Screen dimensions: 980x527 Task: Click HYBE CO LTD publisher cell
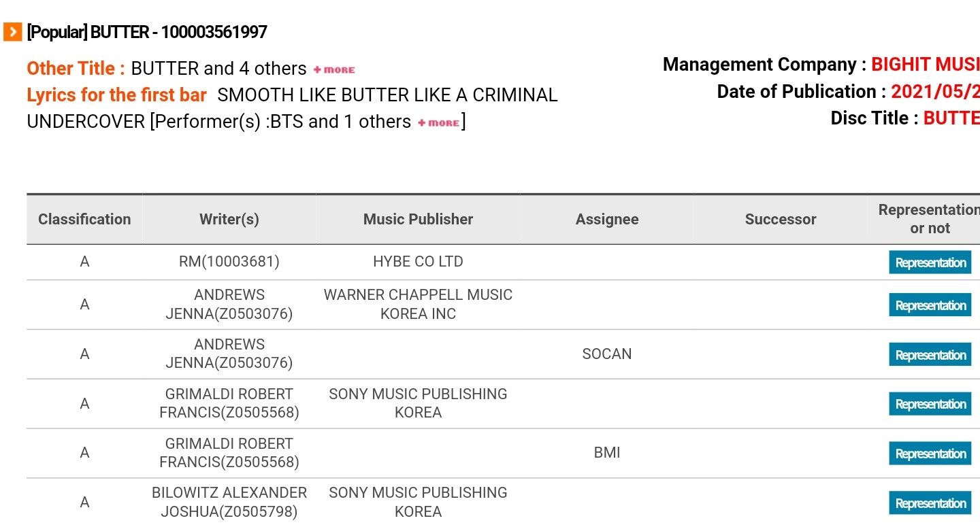pyautogui.click(x=418, y=262)
